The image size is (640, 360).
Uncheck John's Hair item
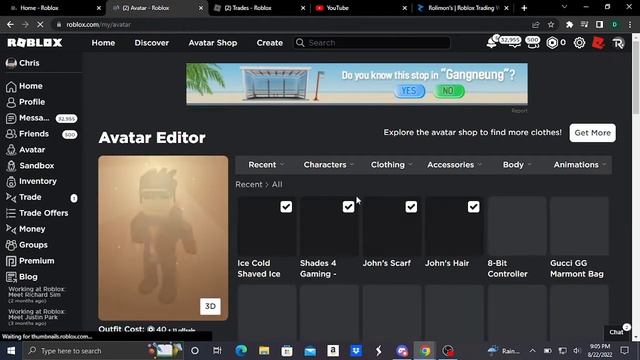[x=473, y=207]
